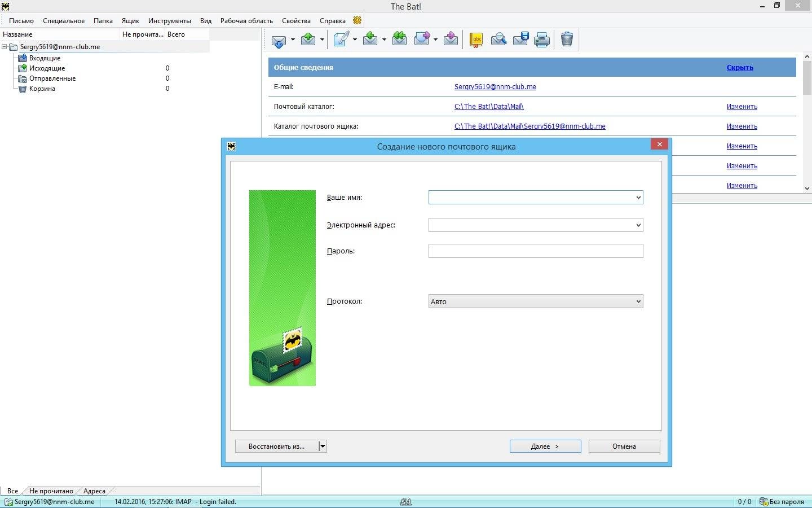
Task: Open the Специальное menu
Action: 64,21
